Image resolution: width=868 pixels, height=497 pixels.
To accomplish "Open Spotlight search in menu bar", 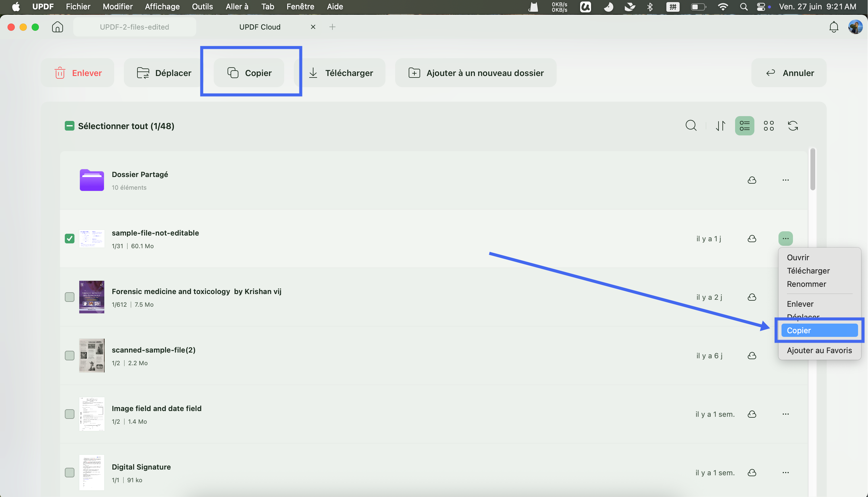I will tap(744, 7).
